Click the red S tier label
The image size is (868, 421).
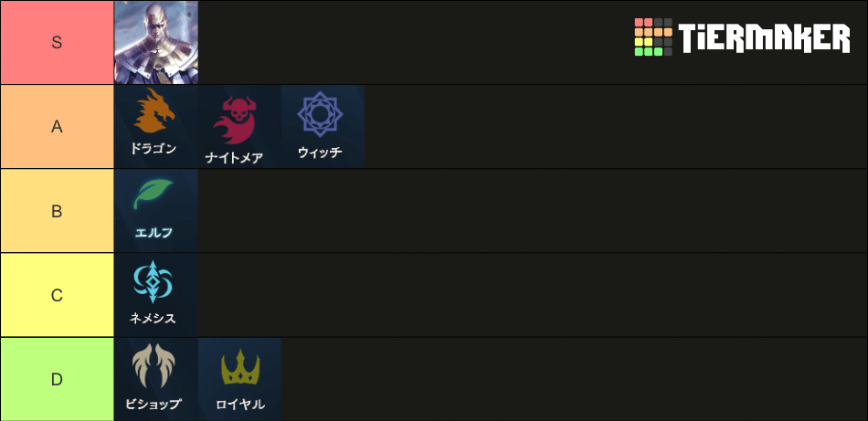[57, 42]
